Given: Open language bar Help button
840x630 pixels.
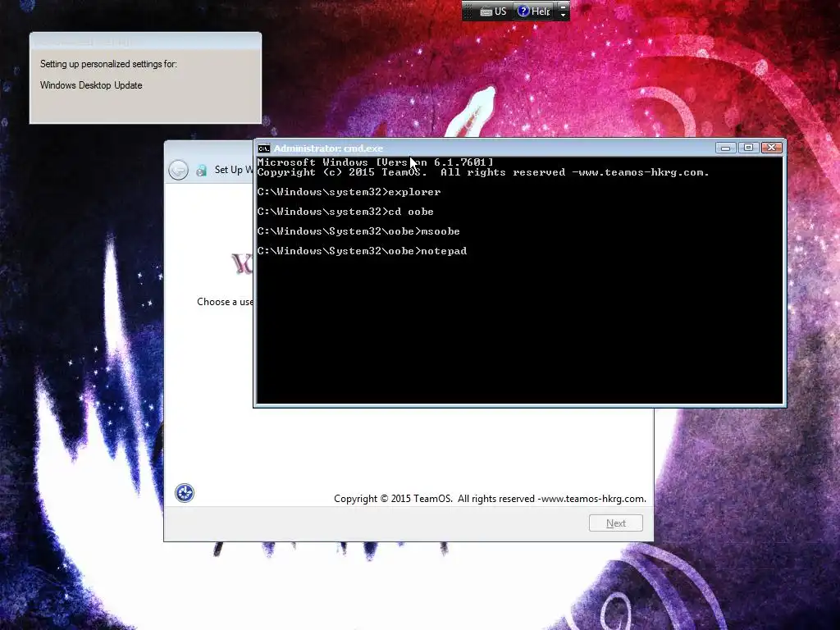Looking at the screenshot, I should 534,11.
